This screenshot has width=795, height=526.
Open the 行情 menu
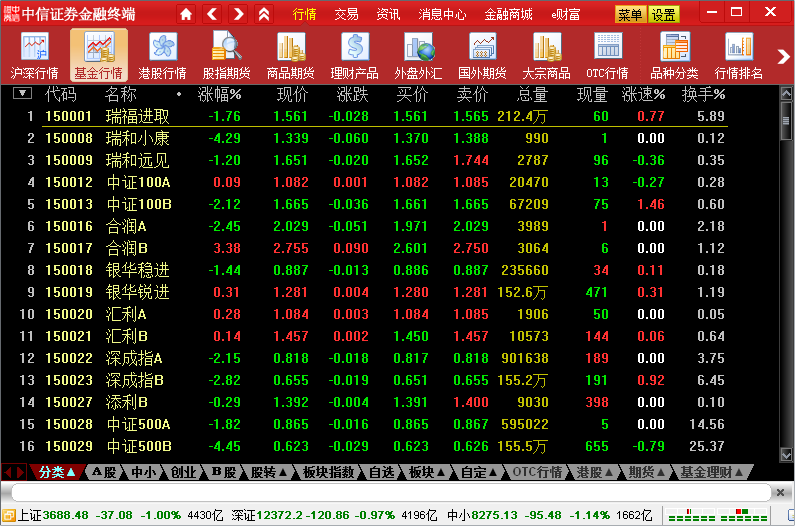(x=304, y=14)
